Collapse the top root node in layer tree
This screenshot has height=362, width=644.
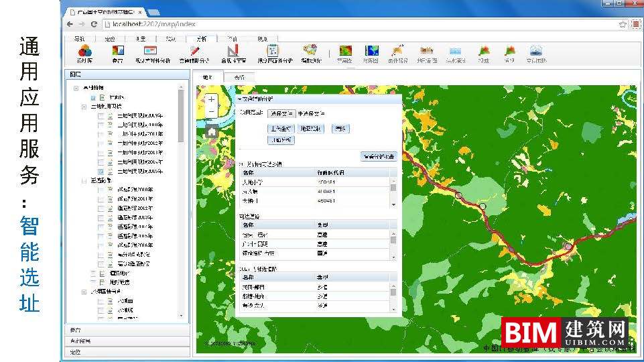(x=76, y=88)
